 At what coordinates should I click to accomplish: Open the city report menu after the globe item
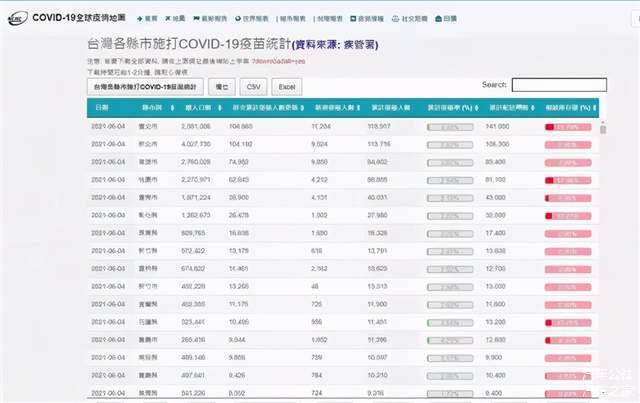coord(291,19)
